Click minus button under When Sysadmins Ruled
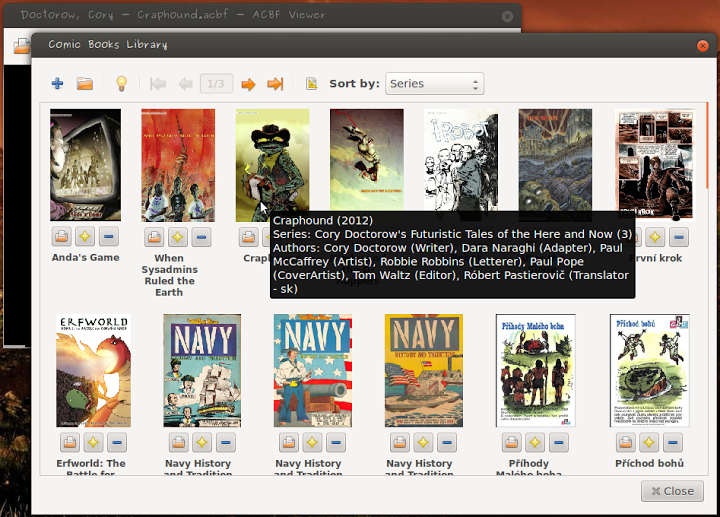Viewport: 720px width, 517px height. tap(201, 237)
